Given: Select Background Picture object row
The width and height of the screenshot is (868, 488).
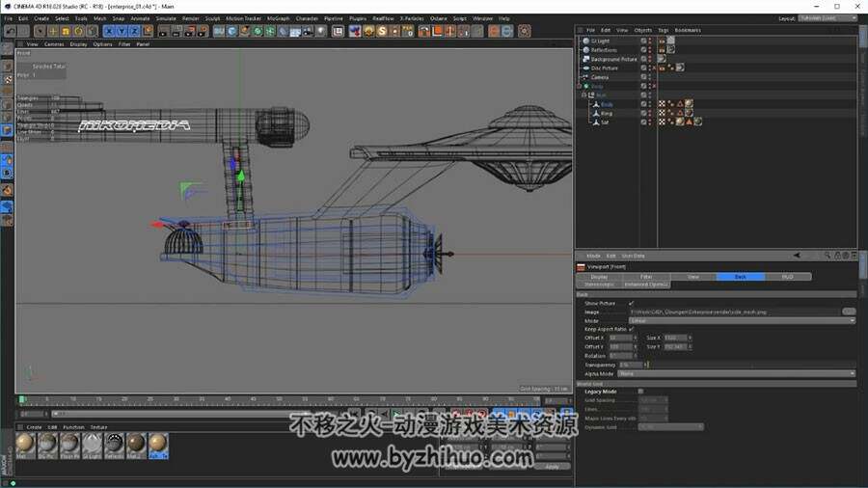Looking at the screenshot, I should [613, 59].
